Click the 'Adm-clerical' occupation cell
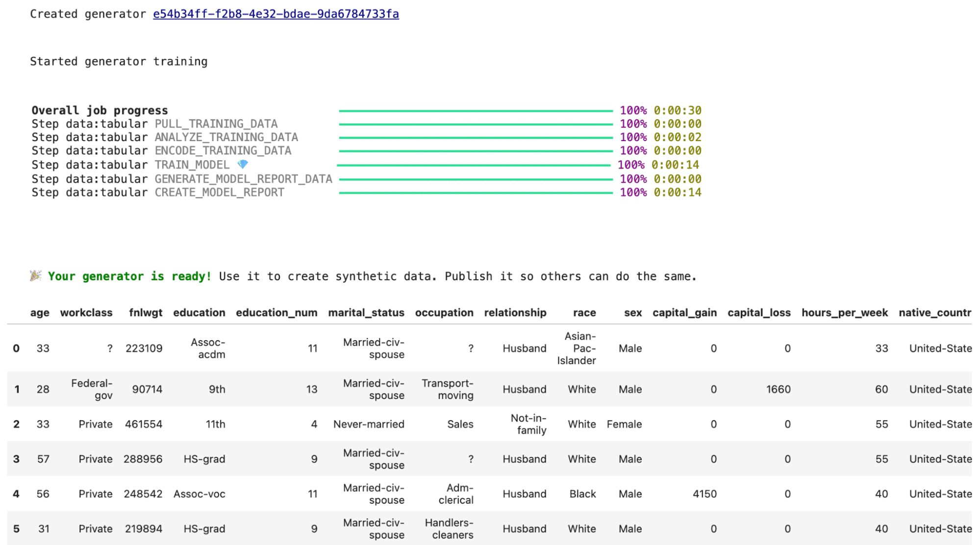 point(456,494)
